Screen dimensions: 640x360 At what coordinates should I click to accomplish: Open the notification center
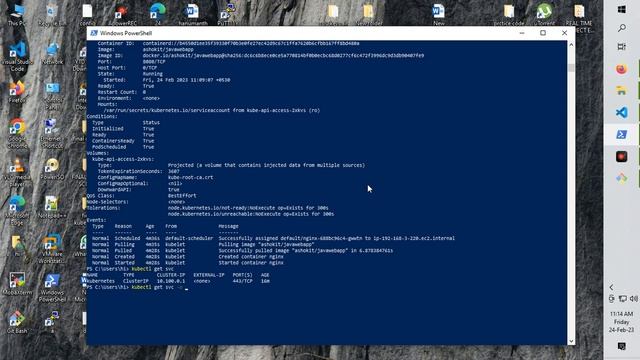(622, 346)
